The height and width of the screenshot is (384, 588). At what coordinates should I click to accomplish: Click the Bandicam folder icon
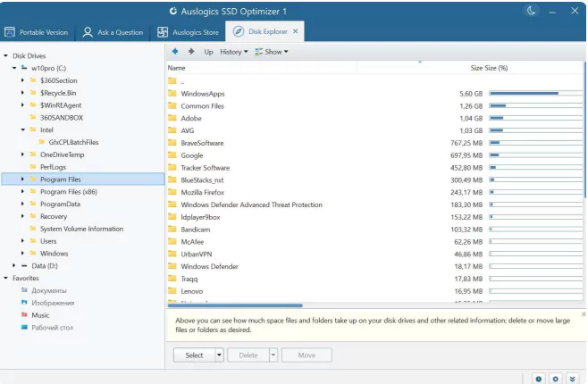coord(172,230)
